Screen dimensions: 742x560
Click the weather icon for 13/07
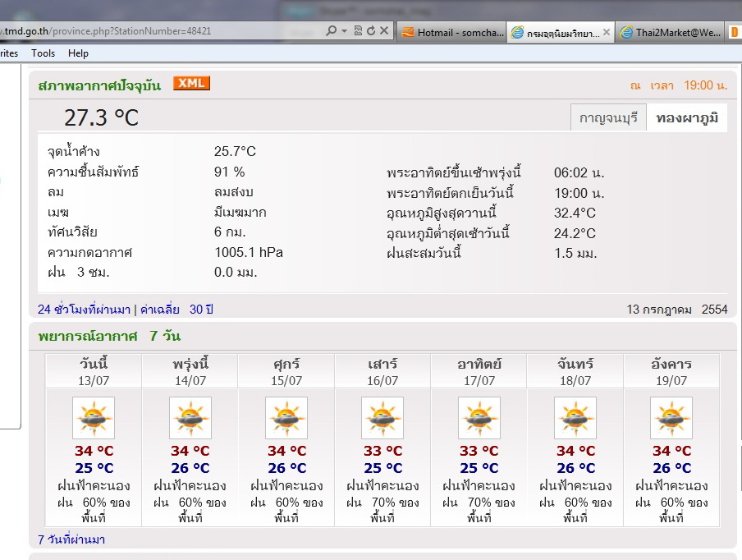pos(94,418)
